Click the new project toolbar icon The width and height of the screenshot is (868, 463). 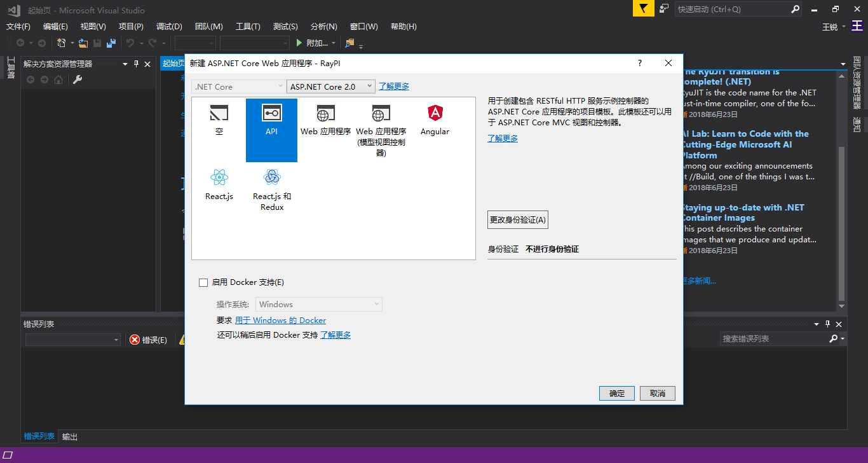click(62, 43)
